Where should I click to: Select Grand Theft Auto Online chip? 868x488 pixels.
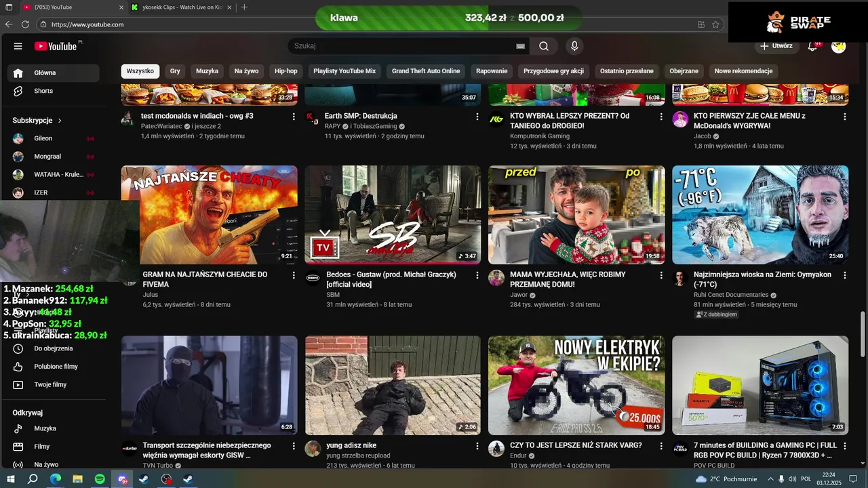coord(426,71)
